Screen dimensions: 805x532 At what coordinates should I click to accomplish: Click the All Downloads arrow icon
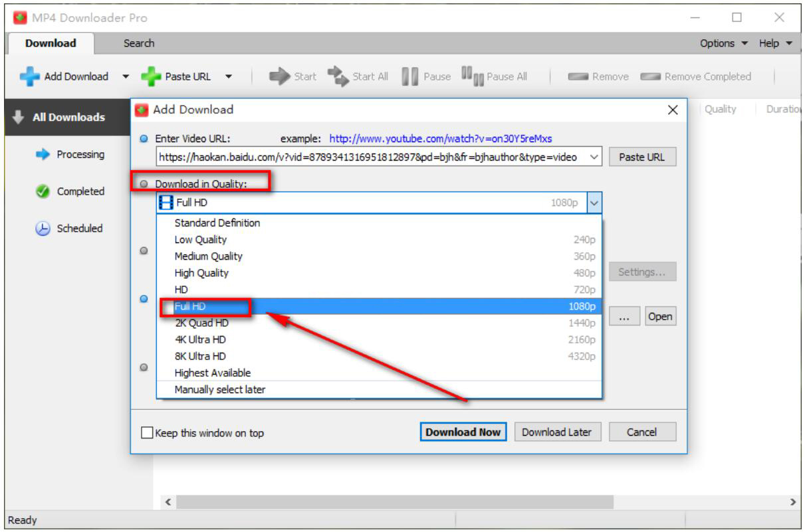point(19,117)
